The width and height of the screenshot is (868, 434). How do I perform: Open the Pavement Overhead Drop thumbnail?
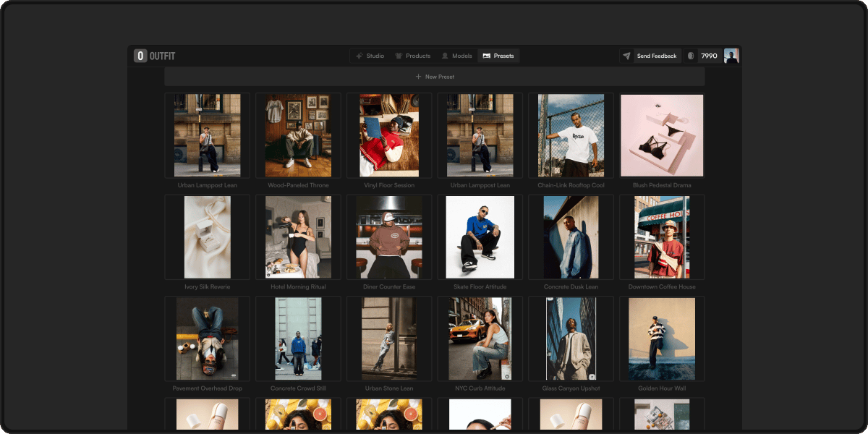207,339
